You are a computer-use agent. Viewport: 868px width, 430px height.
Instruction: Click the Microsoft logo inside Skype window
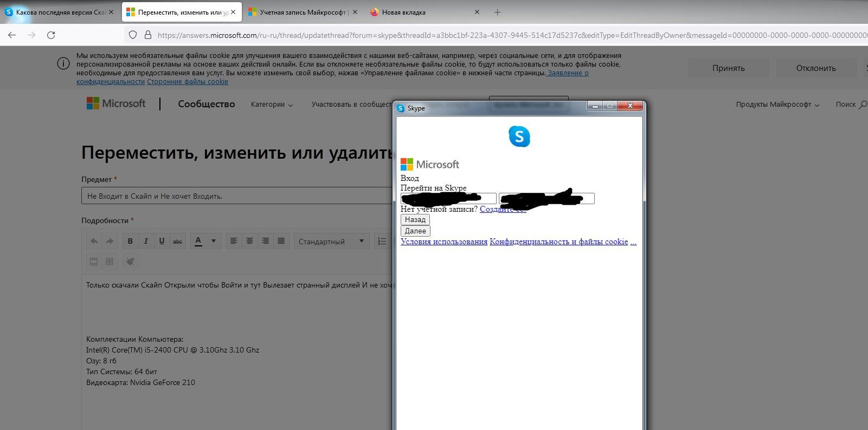click(x=430, y=165)
